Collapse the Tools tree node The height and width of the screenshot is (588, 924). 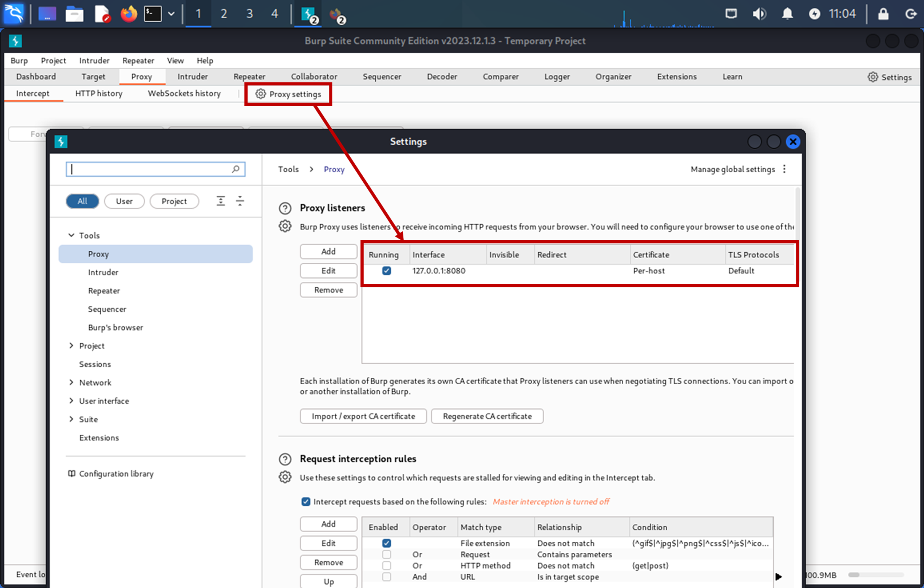[71, 235]
